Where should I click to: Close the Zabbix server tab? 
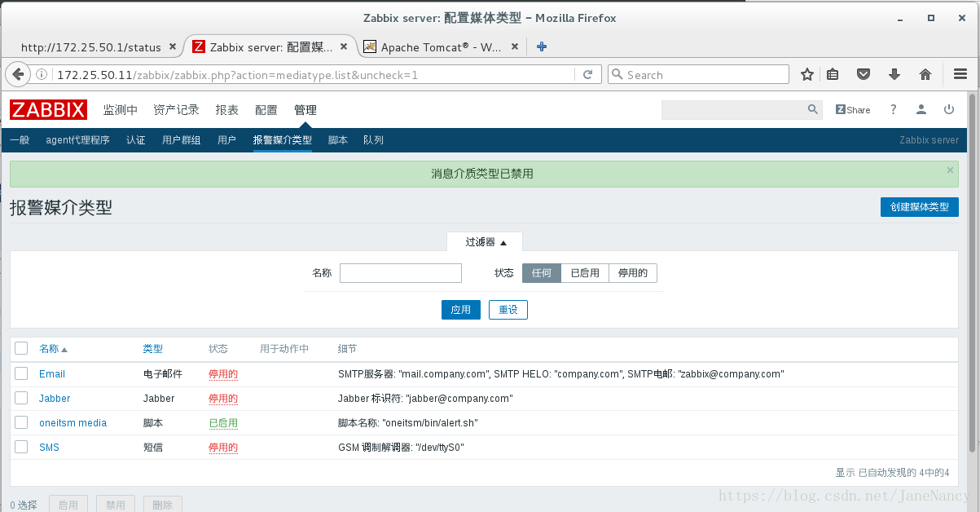coord(345,47)
